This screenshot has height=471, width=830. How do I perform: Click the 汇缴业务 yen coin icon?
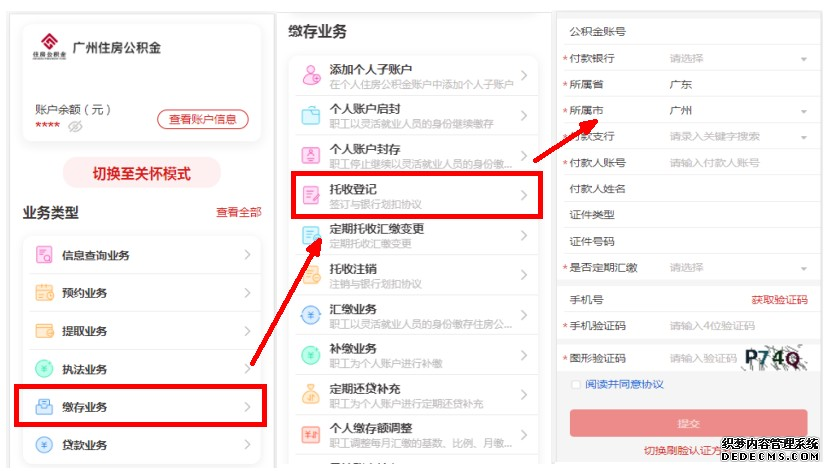point(311,315)
